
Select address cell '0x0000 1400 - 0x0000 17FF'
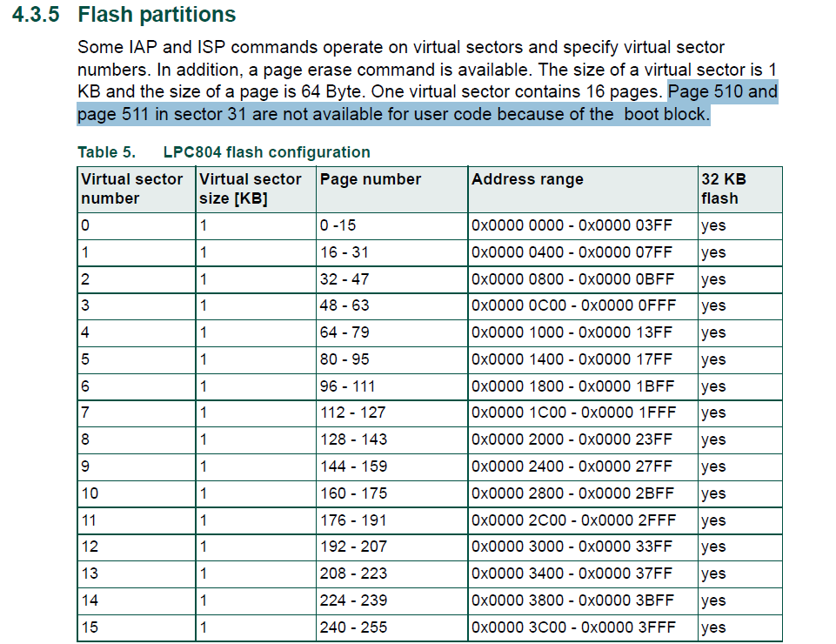[583, 359]
